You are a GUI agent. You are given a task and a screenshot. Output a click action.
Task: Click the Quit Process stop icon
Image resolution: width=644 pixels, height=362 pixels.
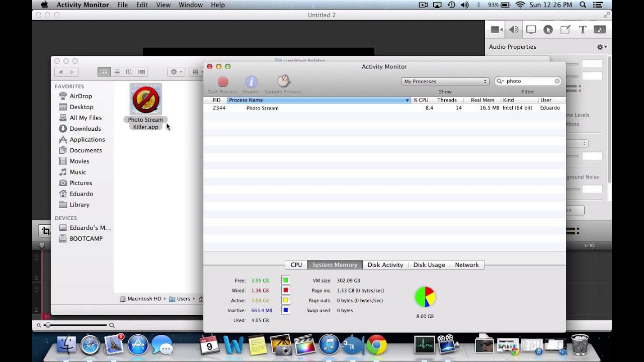(223, 81)
